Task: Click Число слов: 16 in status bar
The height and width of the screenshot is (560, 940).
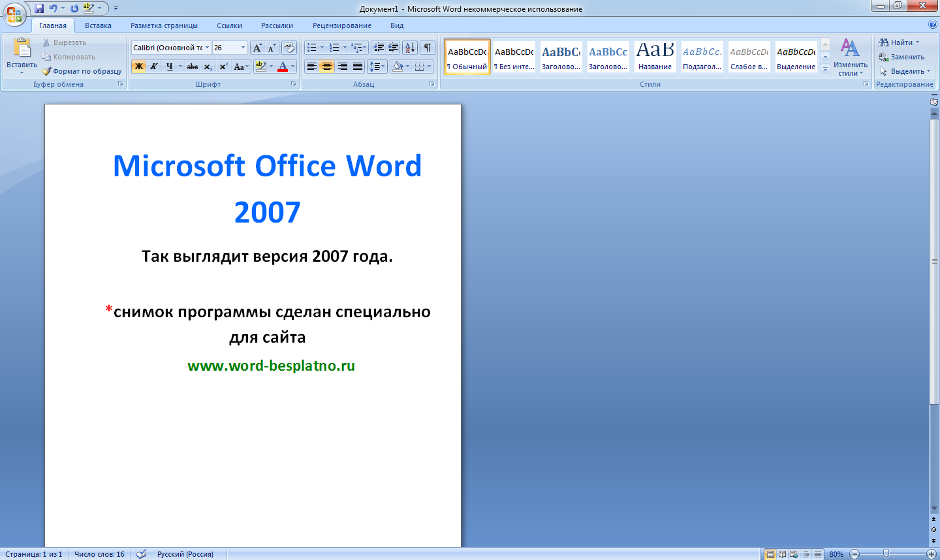Action: pyautogui.click(x=99, y=554)
